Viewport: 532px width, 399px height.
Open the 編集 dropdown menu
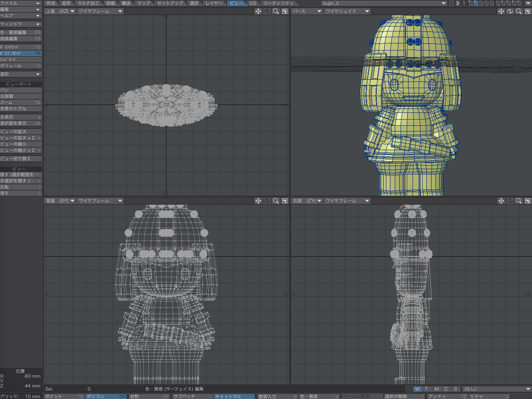pyautogui.click(x=21, y=9)
